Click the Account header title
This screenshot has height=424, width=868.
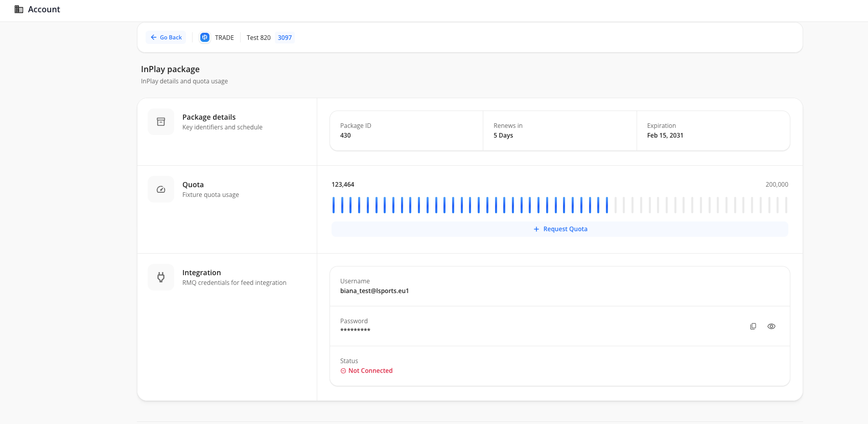[x=44, y=9]
